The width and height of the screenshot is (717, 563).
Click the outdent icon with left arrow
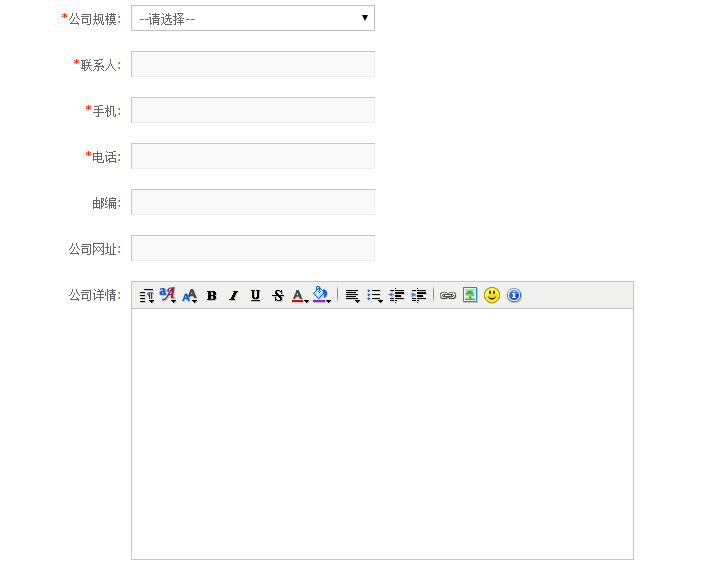(396, 295)
